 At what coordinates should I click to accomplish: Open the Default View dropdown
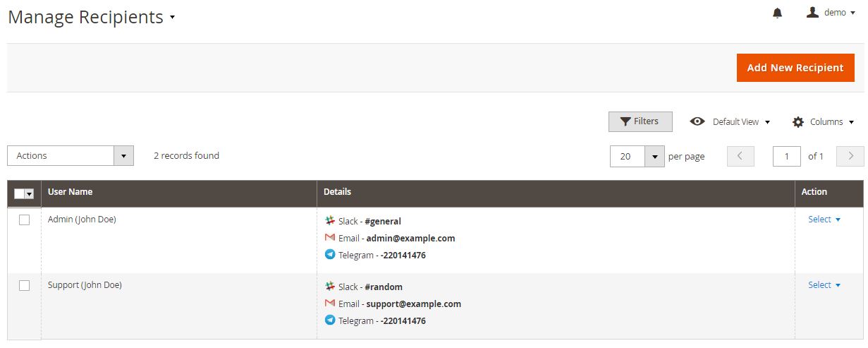point(730,122)
